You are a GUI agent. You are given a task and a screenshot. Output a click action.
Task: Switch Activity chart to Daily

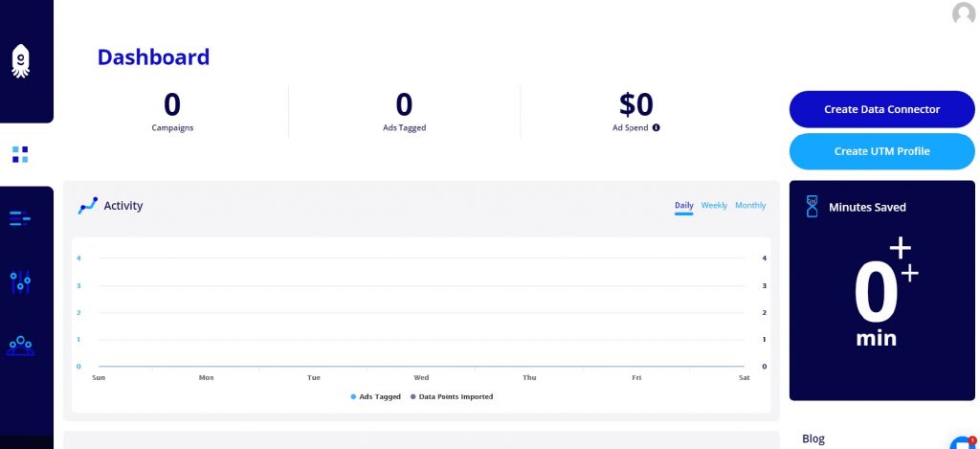tap(683, 205)
